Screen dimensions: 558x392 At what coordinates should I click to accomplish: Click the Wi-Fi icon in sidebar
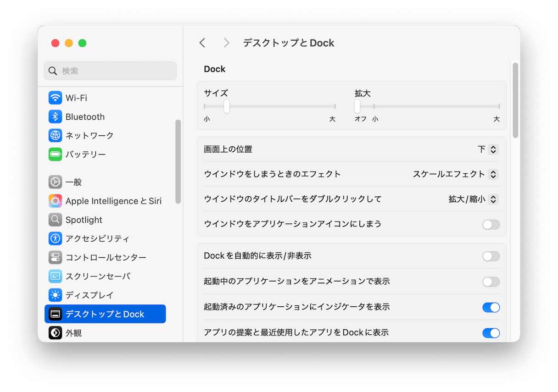55,98
